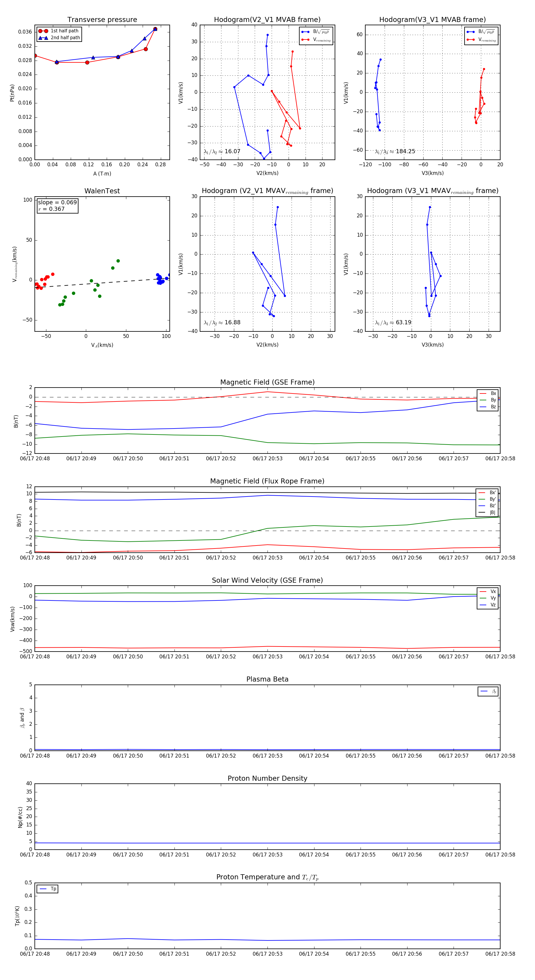Click the "Vsw(km/s)" y-axis label

(12, 619)
